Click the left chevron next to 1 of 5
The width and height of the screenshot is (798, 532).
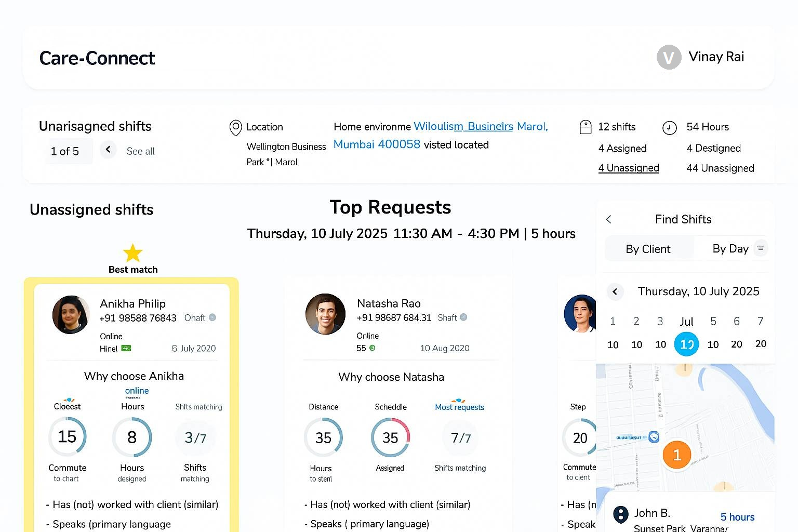(108, 150)
